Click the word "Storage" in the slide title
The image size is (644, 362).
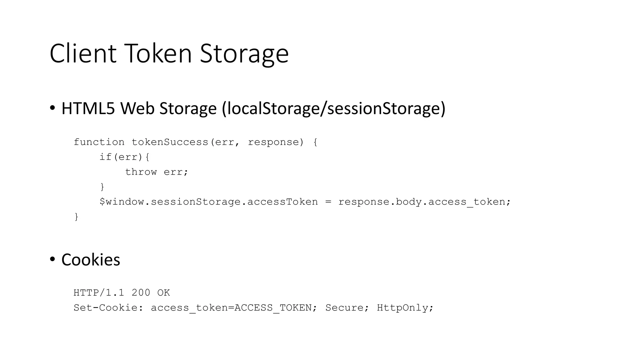[244, 53]
